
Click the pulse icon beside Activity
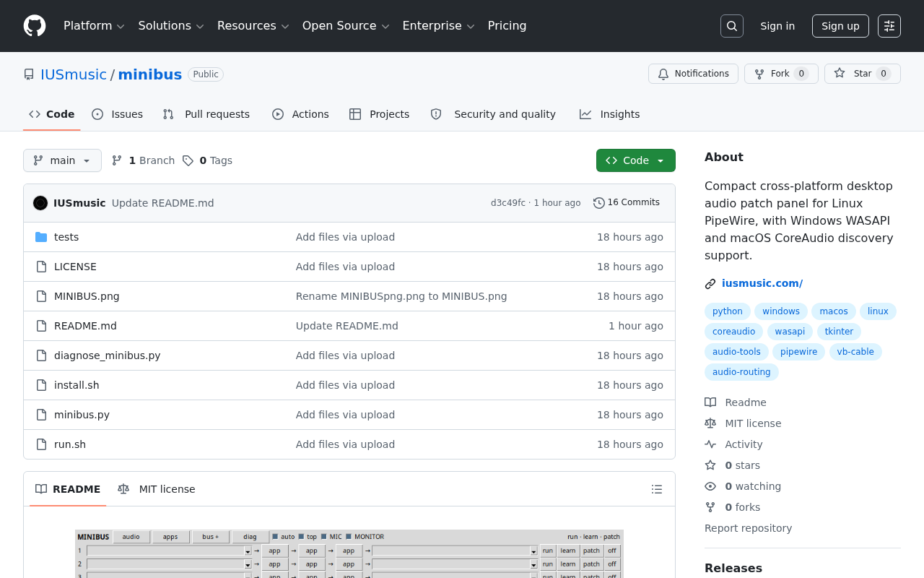710,444
